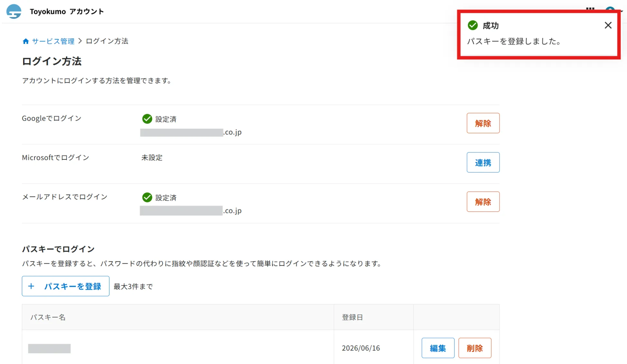Click the Toyokumo アカウント title
The width and height of the screenshot is (627, 364).
[67, 12]
